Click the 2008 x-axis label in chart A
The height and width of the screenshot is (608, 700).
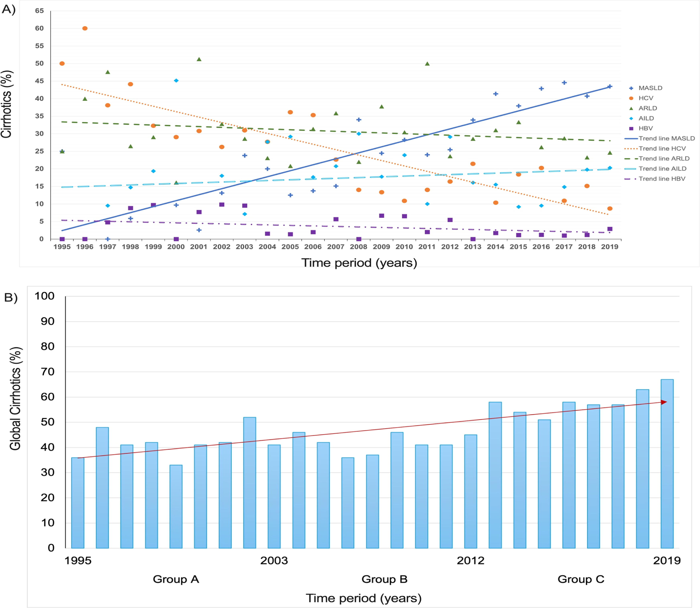coord(359,247)
